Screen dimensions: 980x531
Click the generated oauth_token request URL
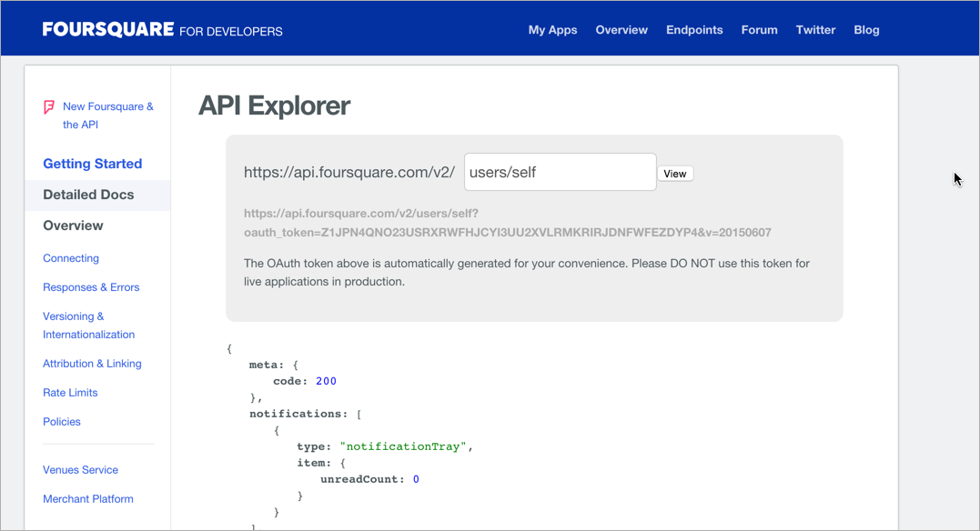[508, 223]
